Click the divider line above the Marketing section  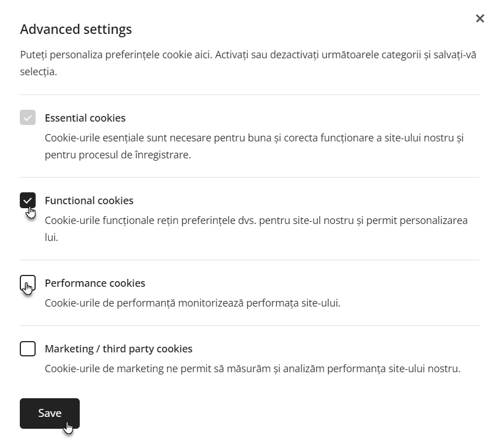pos(249,326)
